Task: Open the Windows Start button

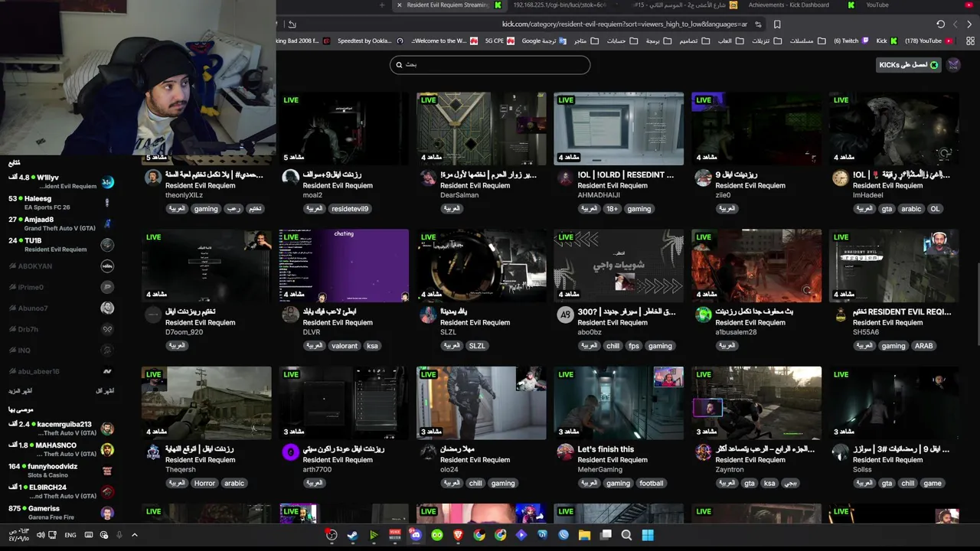Action: [648, 535]
